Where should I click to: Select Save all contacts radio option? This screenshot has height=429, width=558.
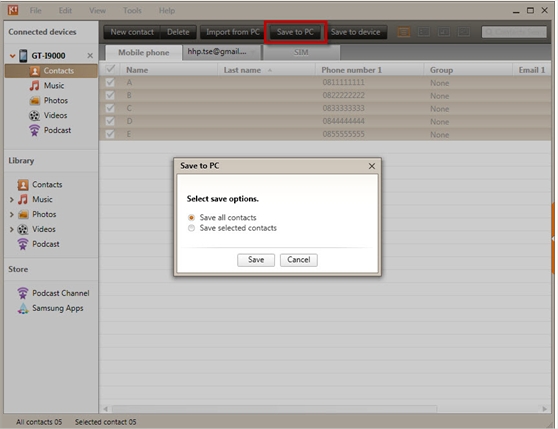pos(191,217)
